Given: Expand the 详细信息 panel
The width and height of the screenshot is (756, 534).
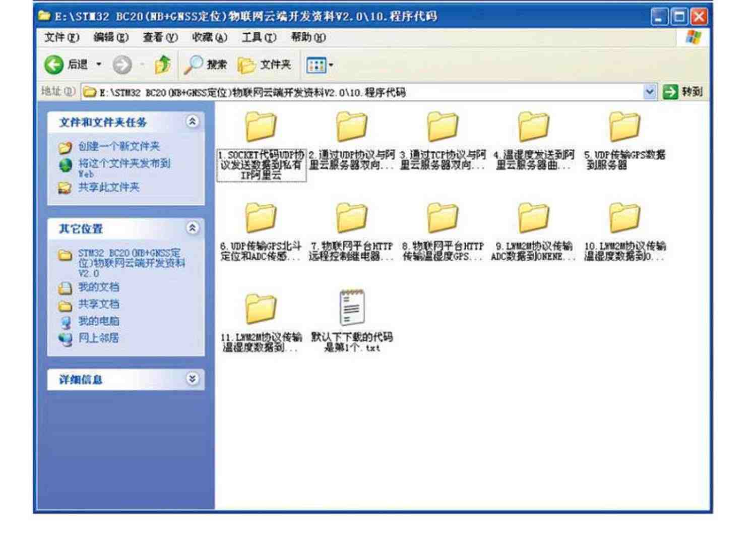Looking at the screenshot, I should coord(193,379).
